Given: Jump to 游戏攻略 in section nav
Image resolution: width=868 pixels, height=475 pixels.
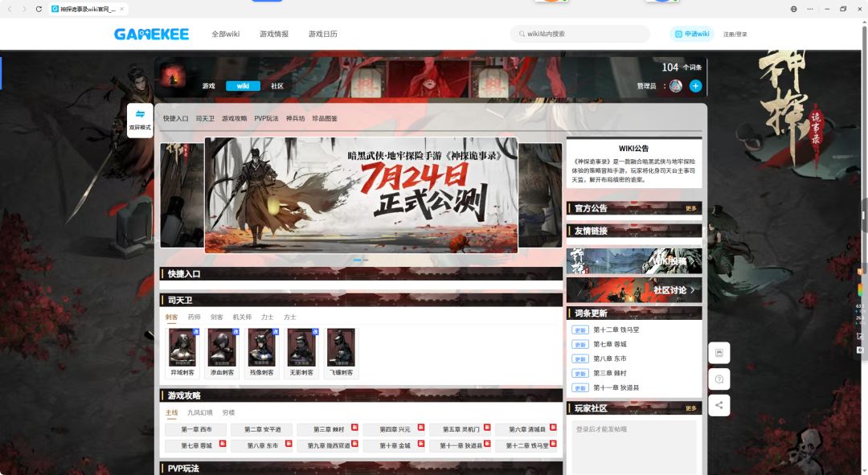Looking at the screenshot, I should [234, 118].
